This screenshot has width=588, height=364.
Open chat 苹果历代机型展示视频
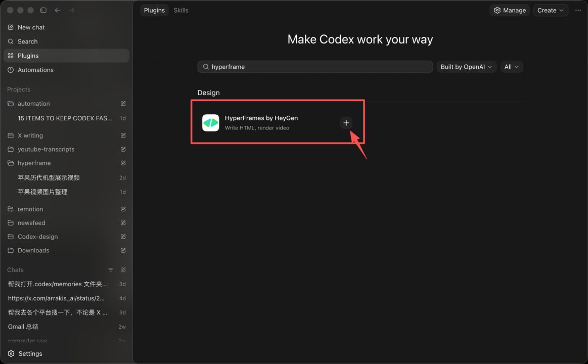point(66,177)
